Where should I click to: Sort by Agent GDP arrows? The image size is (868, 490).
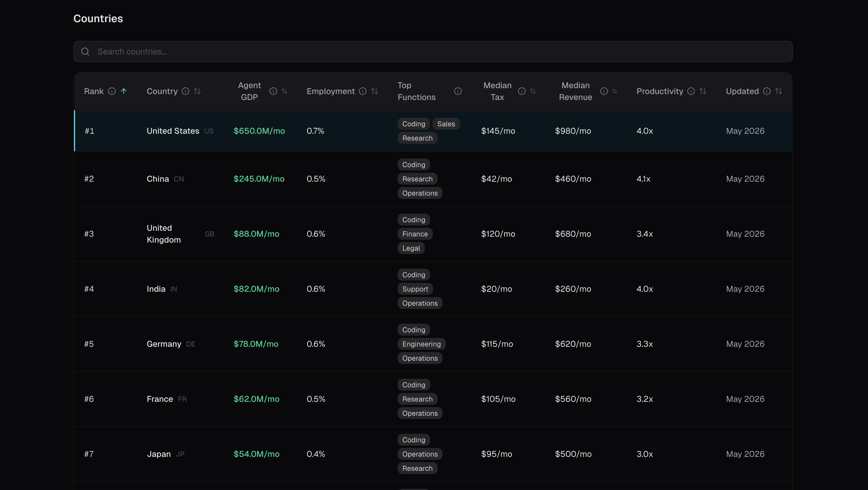pyautogui.click(x=284, y=91)
